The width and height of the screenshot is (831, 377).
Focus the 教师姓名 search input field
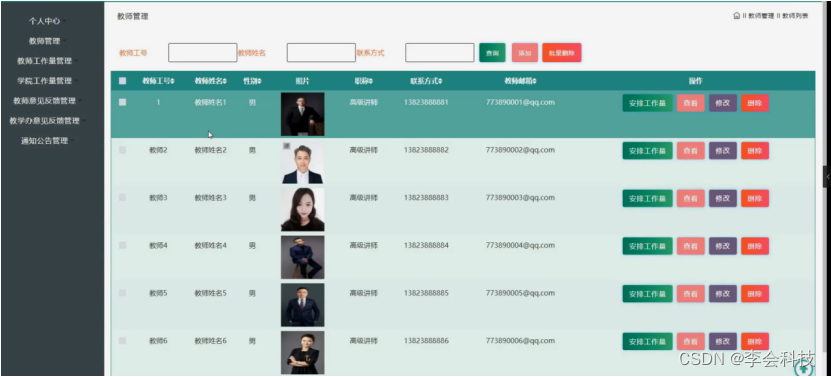pyautogui.click(x=321, y=53)
